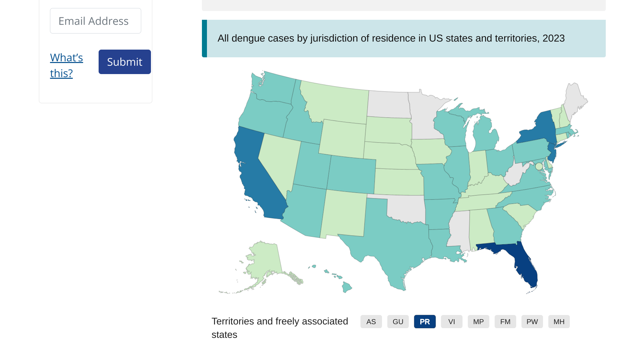This screenshot has width=644, height=362.
Task: Open the "What's this?" link
Action: coord(66,65)
